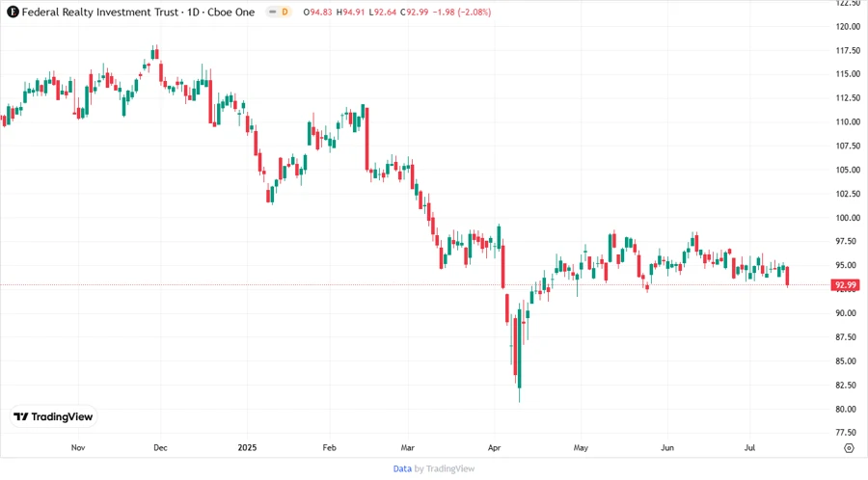
Task: Click the 95.00 price axis label
Action: [x=848, y=265]
